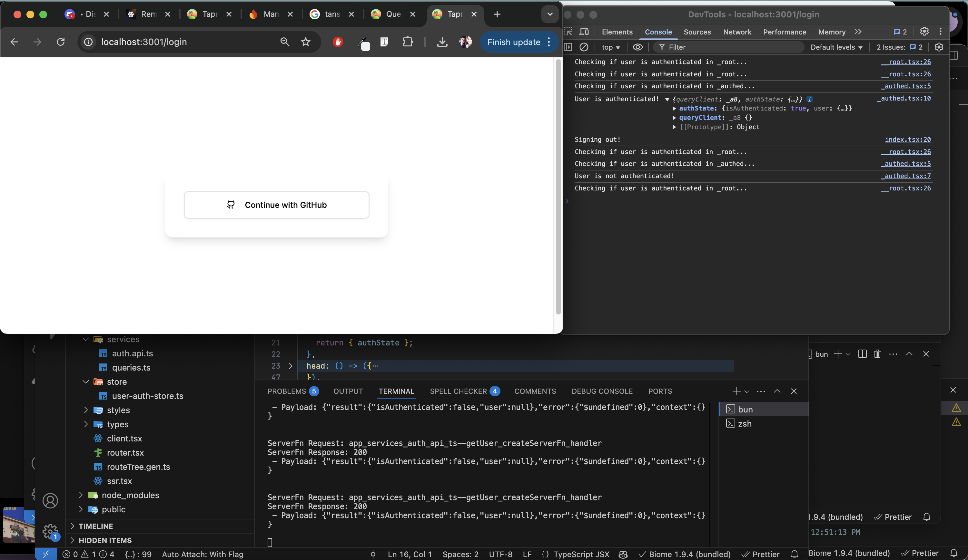The image size is (968, 560).
Task: Toggle DevTools inspect element picker
Action: pyautogui.click(x=568, y=32)
